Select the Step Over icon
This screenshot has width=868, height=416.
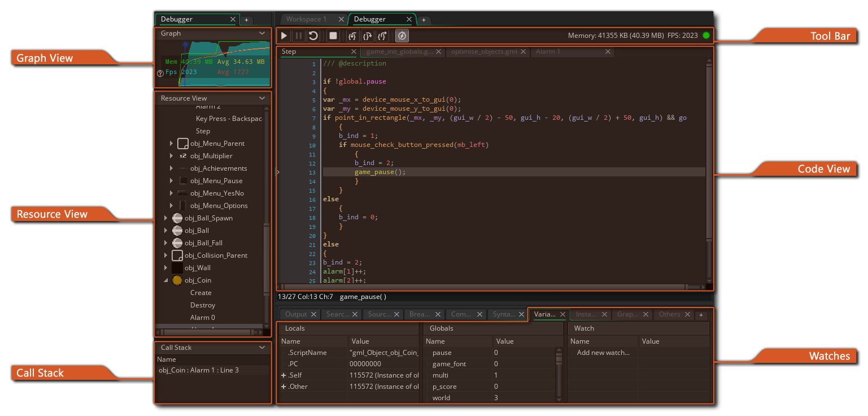367,35
